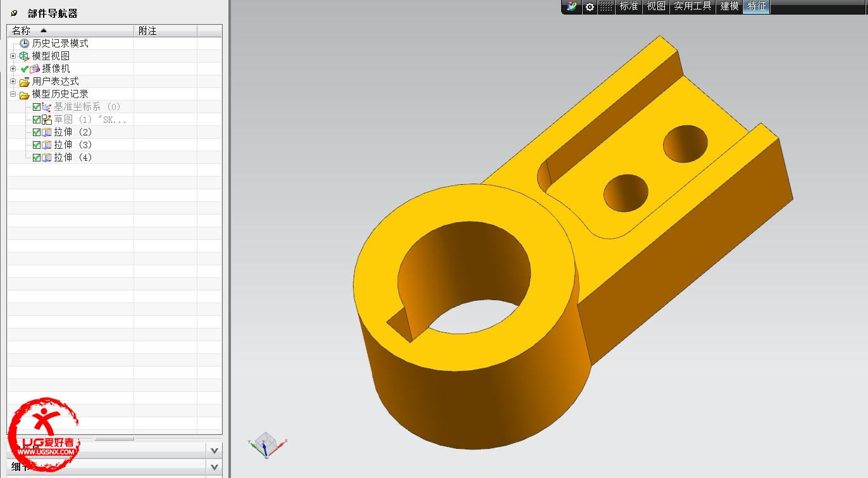868x478 pixels.
Task: Open the 视图 toolbar tab
Action: (656, 6)
